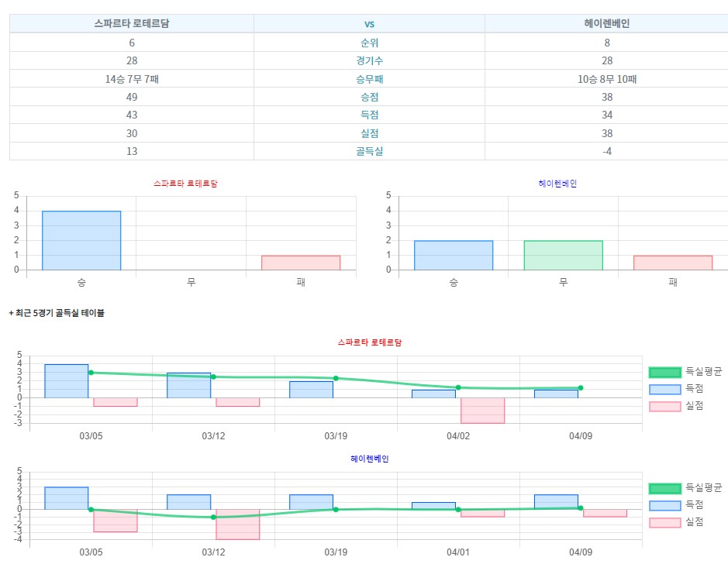Click Sparta's 03/19 green average point
Viewport: 728px width, 564px height.
pos(336,379)
